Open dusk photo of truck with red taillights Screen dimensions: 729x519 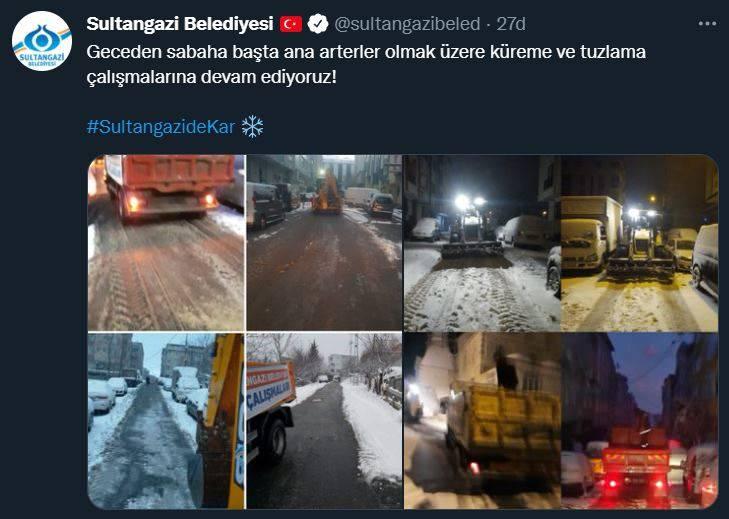coord(640,421)
